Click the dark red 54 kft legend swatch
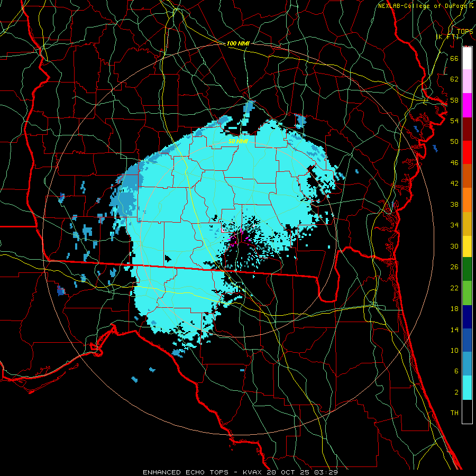 tap(467, 129)
